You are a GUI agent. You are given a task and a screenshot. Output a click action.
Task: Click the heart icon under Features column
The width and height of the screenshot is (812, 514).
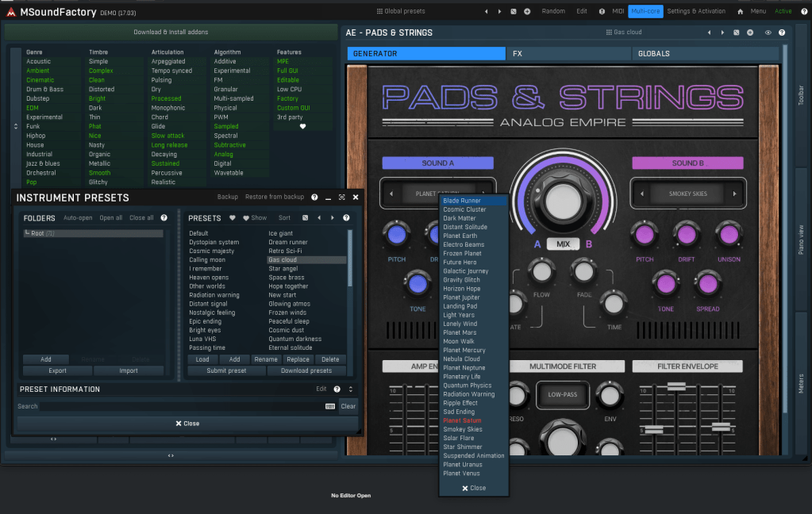[x=302, y=127]
